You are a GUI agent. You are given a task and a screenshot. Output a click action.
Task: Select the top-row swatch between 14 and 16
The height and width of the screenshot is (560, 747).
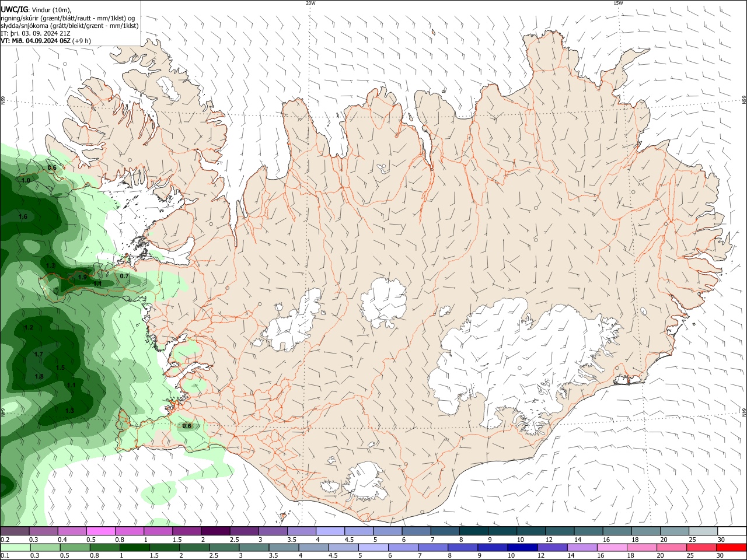588,531
